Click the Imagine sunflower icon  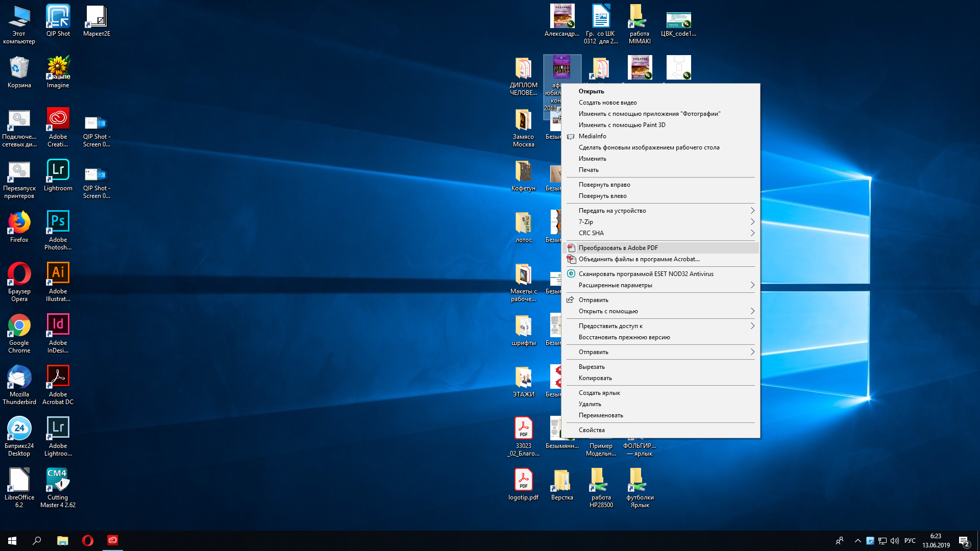tap(58, 72)
